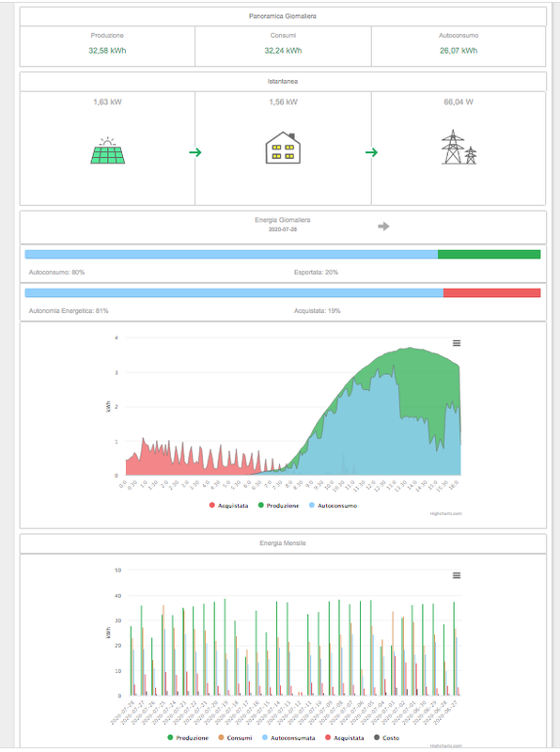Click the Consumi column label
This screenshot has width=560, height=752.
283,36
